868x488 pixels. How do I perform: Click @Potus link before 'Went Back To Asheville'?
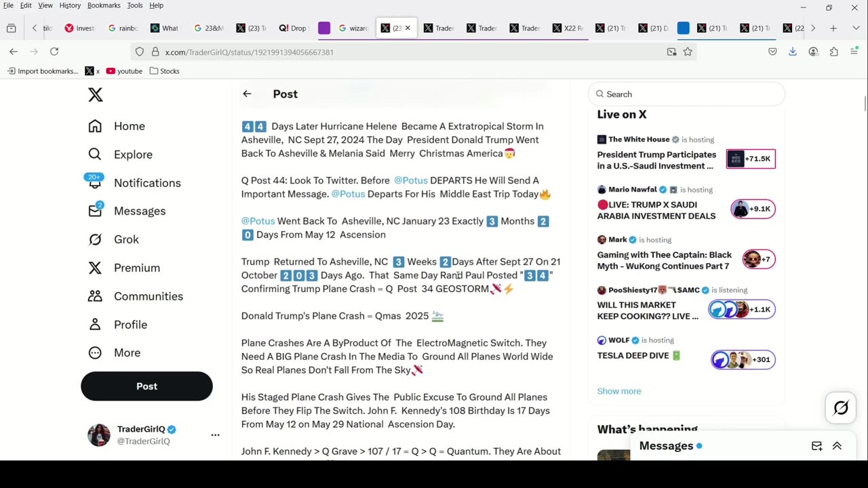[x=258, y=221]
